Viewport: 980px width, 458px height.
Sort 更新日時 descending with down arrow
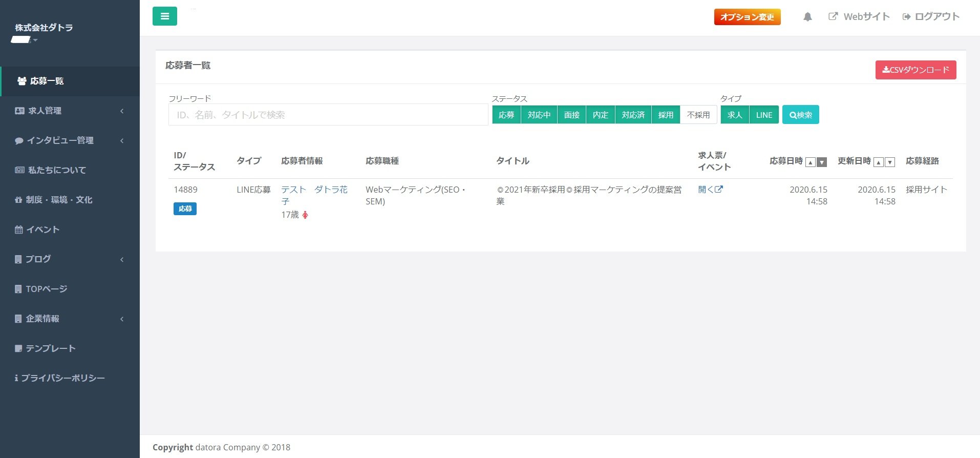tap(890, 162)
